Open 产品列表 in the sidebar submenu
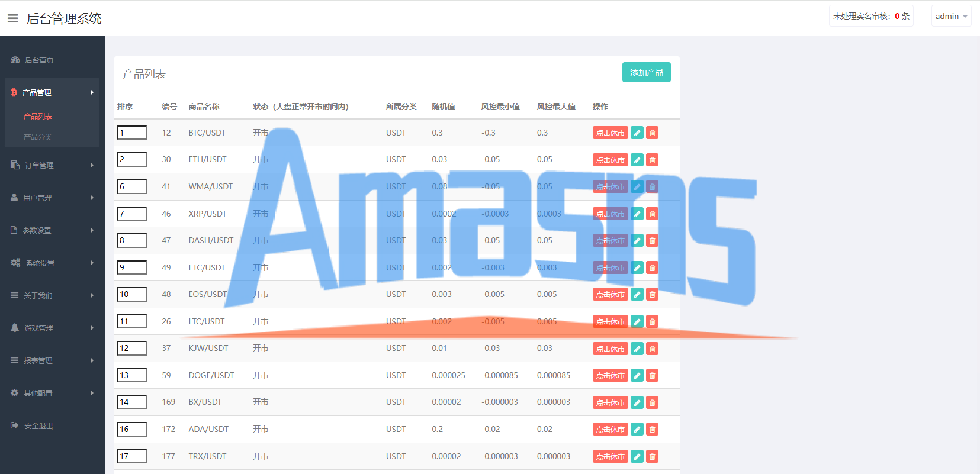This screenshot has height=474, width=980. [38, 117]
